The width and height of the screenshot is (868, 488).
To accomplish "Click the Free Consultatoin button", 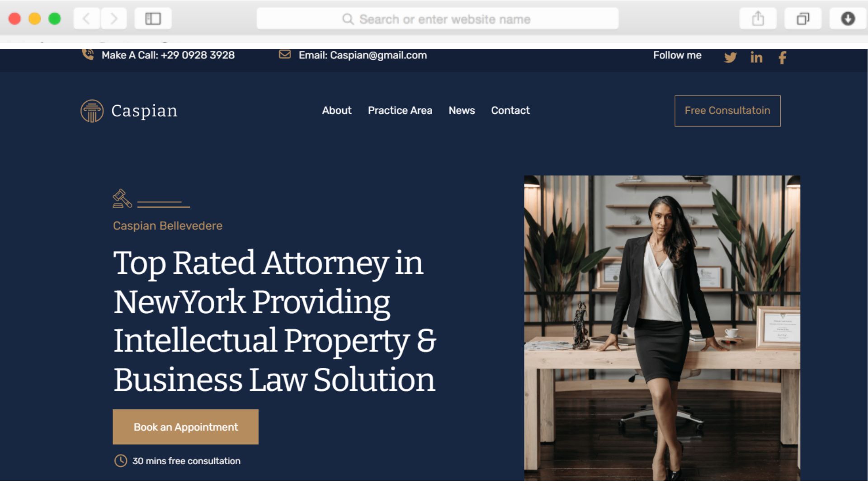I will point(727,111).
